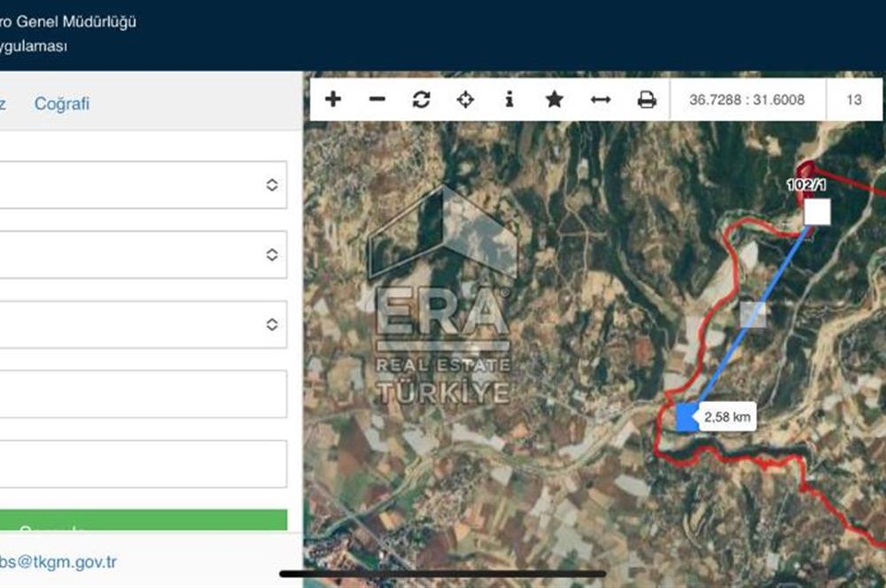Focus the first empty text field

pos(143,394)
